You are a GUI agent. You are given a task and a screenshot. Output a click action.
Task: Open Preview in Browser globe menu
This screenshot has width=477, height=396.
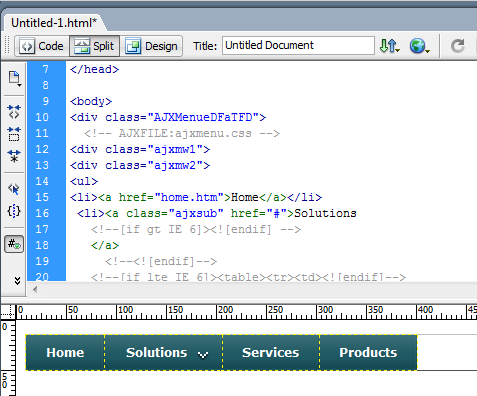click(x=419, y=46)
